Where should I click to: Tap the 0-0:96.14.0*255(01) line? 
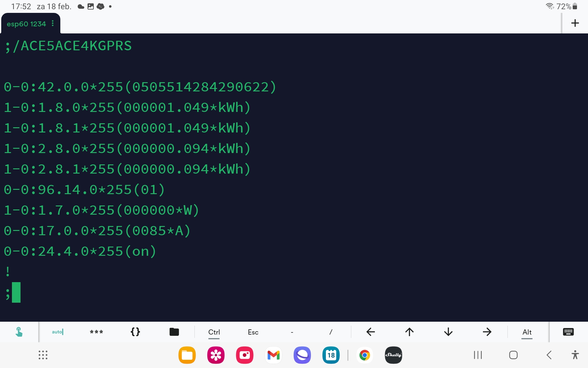tap(84, 190)
